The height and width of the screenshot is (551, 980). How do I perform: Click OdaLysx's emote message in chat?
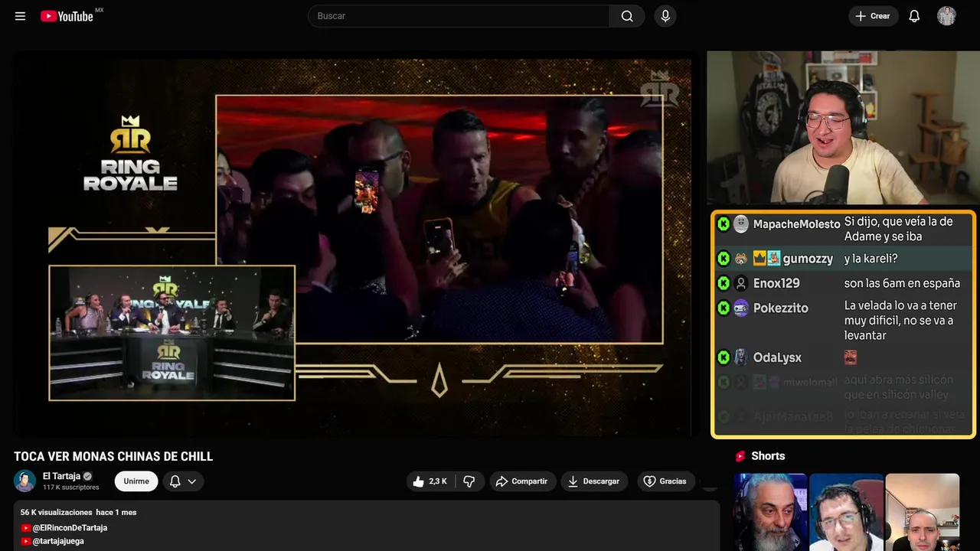[851, 357]
